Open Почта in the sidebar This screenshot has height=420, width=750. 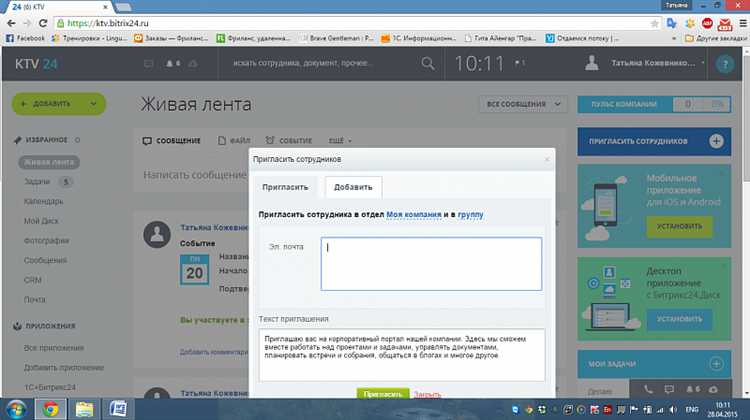(x=34, y=299)
